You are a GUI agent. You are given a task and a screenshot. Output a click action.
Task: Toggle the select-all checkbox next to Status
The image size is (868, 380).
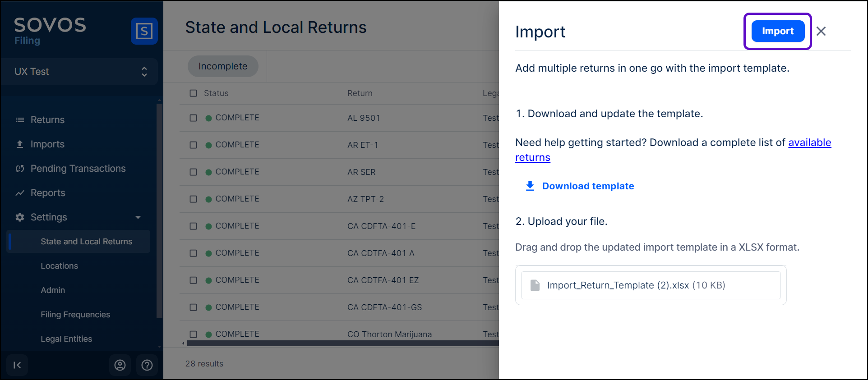tap(194, 93)
